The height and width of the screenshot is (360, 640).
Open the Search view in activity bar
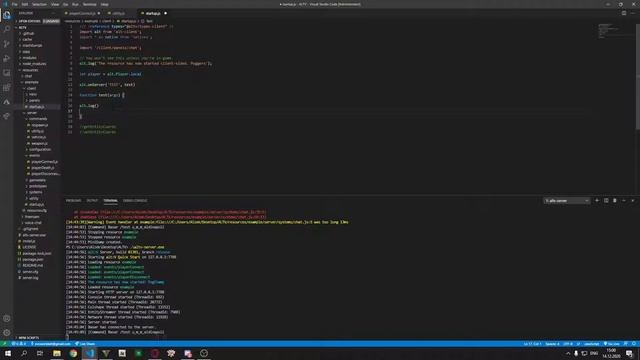tap(7, 29)
